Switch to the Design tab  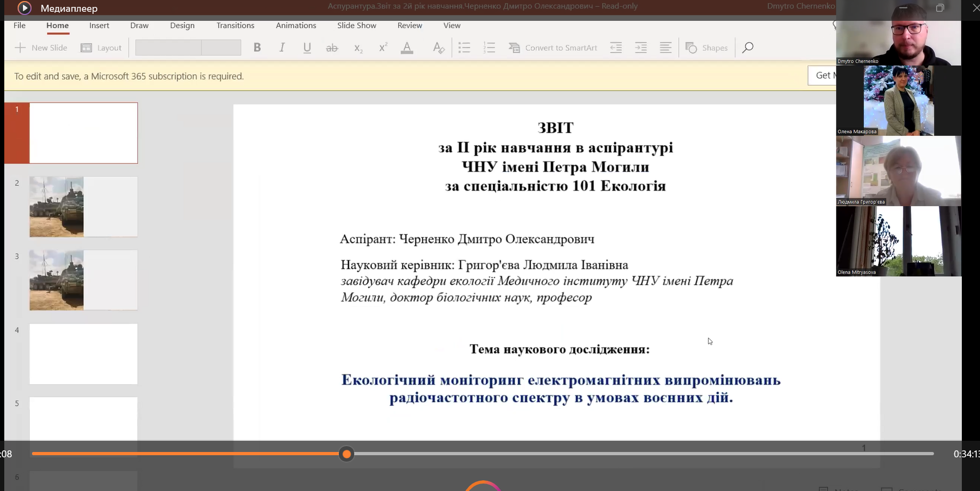coord(182,25)
